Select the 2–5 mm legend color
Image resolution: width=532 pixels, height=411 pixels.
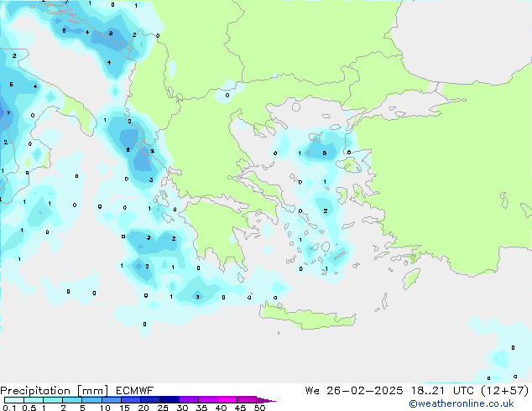72,400
